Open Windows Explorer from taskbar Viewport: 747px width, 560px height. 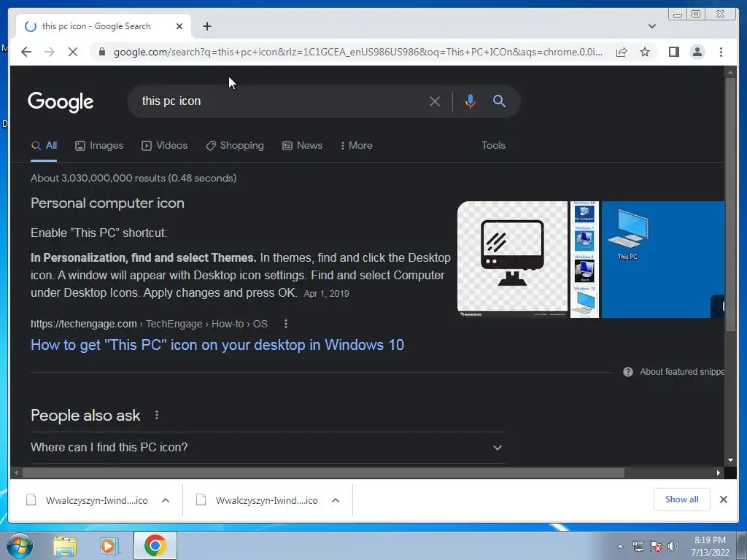click(x=65, y=545)
